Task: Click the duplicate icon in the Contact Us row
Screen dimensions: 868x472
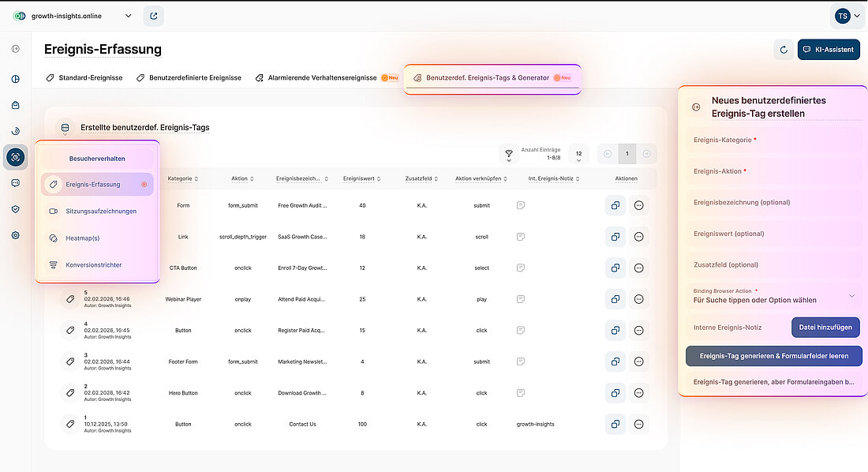Action: [x=615, y=424]
